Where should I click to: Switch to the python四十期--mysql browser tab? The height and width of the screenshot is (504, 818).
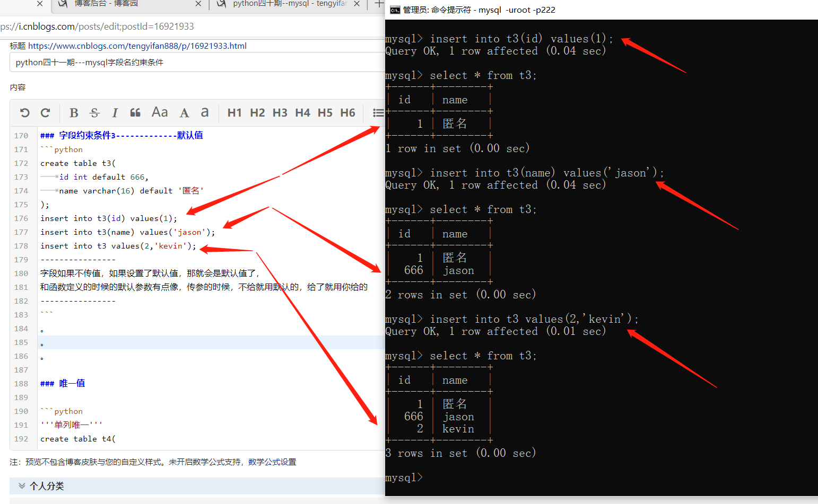[x=289, y=4]
